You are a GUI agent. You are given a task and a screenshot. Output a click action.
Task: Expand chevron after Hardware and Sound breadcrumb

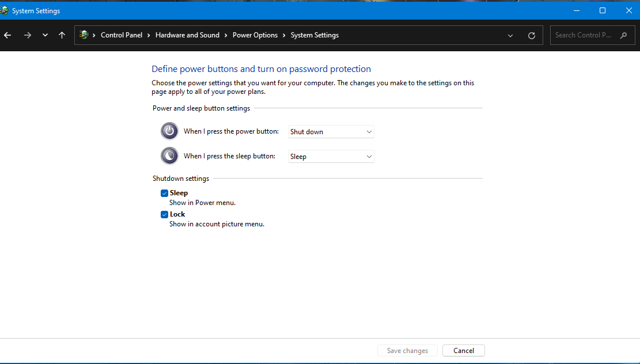[x=226, y=36]
